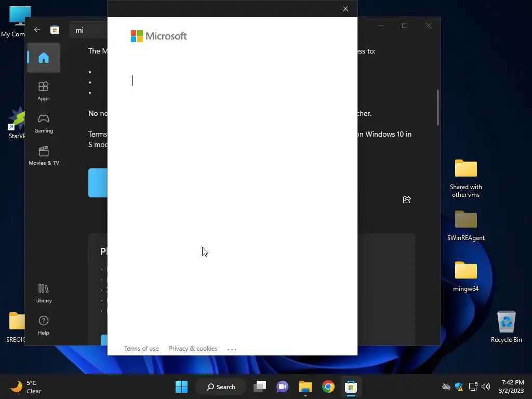Launch Google Chrome from taskbar
Screen dimensions: 532x399
click(x=328, y=387)
